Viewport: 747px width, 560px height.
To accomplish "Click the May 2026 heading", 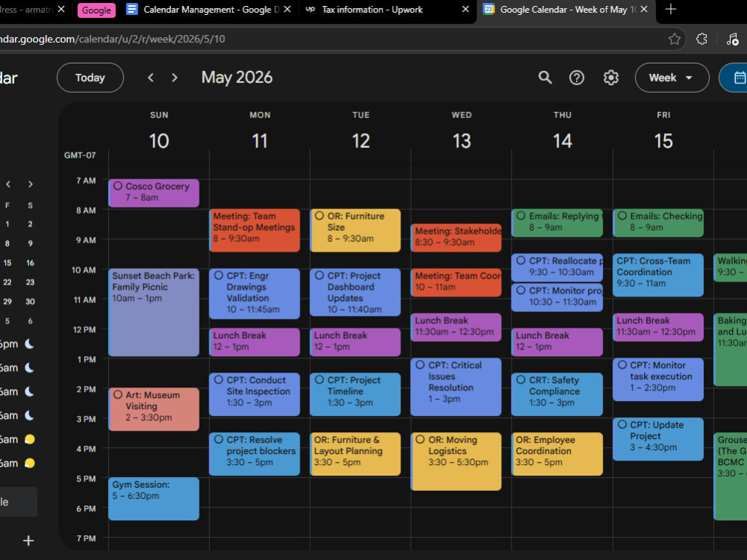I will 237,77.
